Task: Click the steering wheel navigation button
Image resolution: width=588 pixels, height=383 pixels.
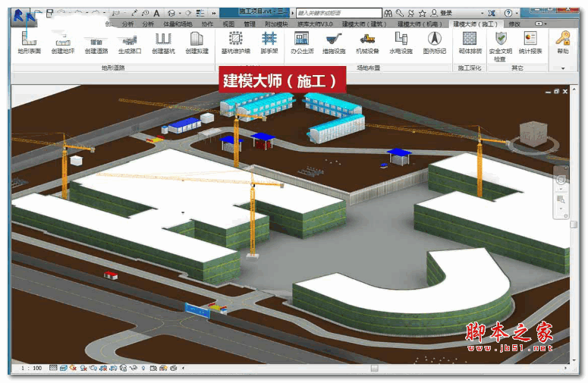Action: click(561, 180)
